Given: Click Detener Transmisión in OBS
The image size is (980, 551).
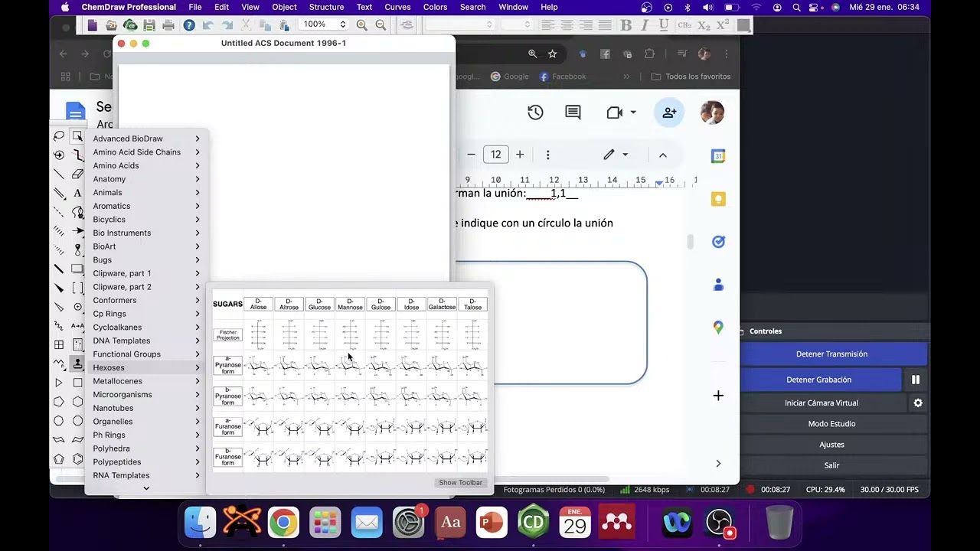Looking at the screenshot, I should [834, 354].
